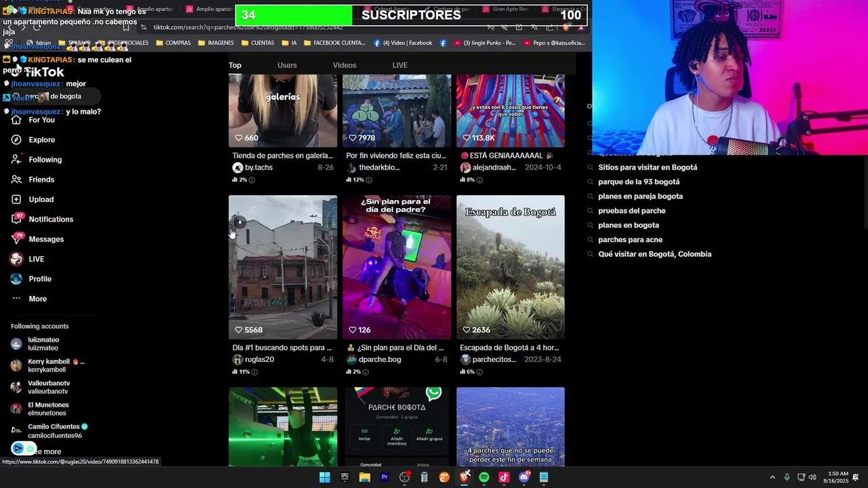The width and height of the screenshot is (868, 488).
Task: Open the 'galerías' video thumbnail
Action: point(283,110)
